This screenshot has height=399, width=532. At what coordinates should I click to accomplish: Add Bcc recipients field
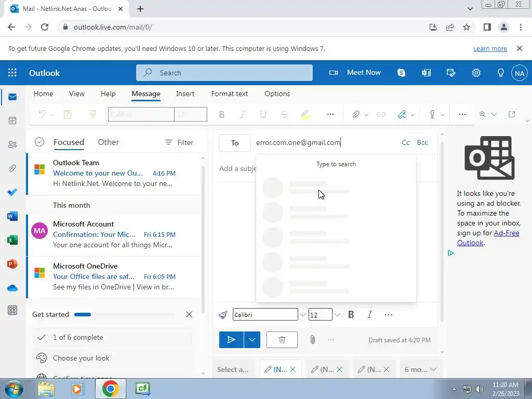point(422,142)
